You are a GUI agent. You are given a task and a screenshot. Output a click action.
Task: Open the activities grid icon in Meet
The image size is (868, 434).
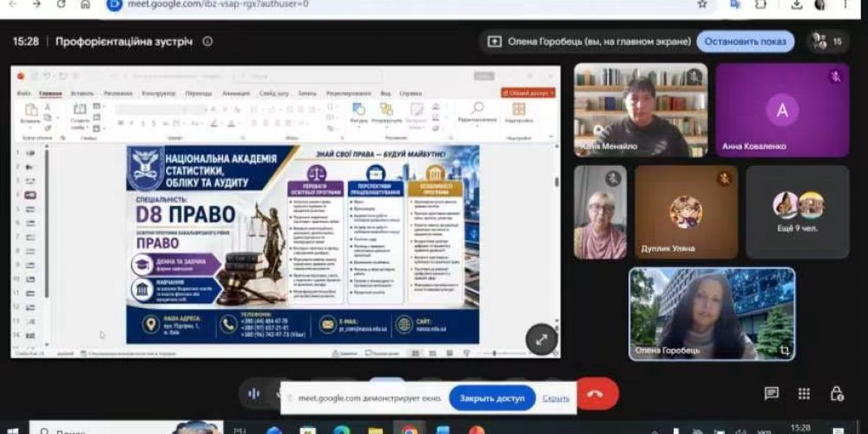[x=805, y=393]
